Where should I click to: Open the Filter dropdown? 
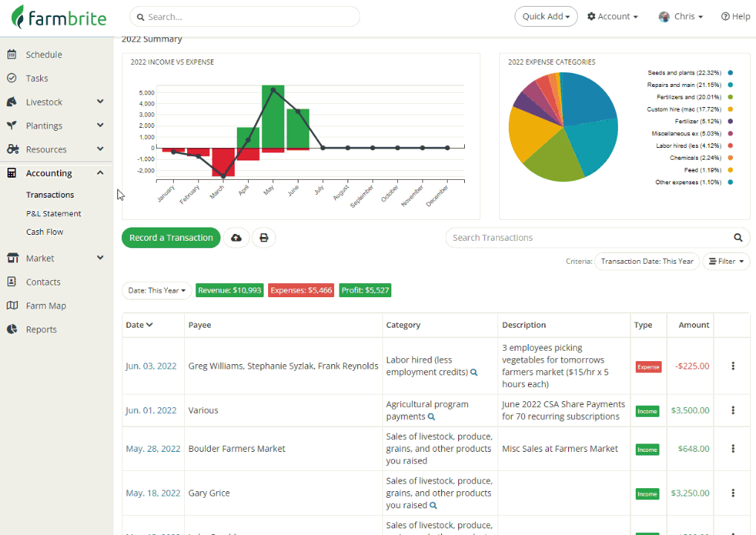point(726,262)
